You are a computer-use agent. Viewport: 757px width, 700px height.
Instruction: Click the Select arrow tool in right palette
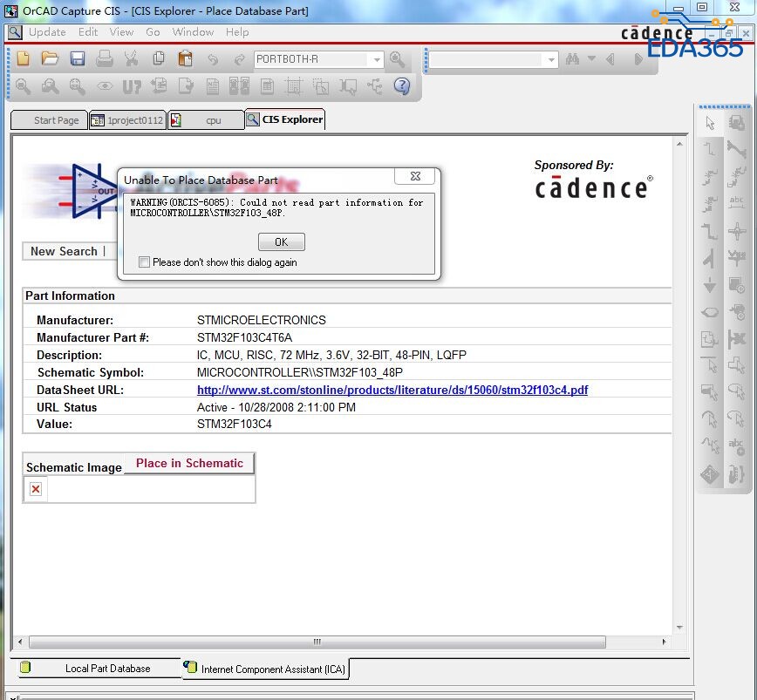tap(710, 123)
